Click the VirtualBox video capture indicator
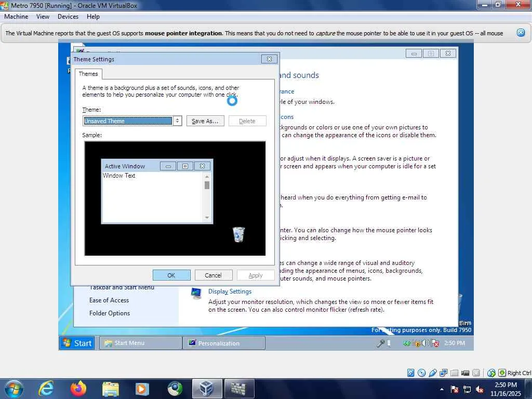The height and width of the screenshot is (399, 532). point(465,373)
